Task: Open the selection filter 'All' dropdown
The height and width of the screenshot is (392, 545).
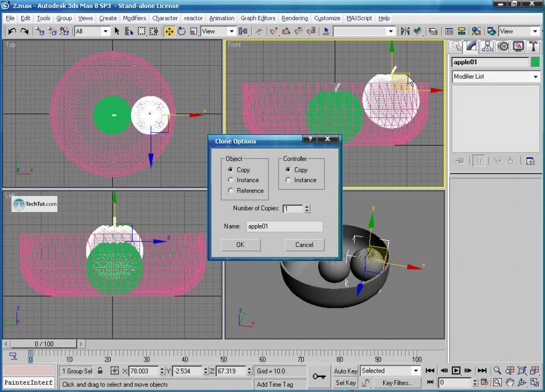Action: [106, 32]
